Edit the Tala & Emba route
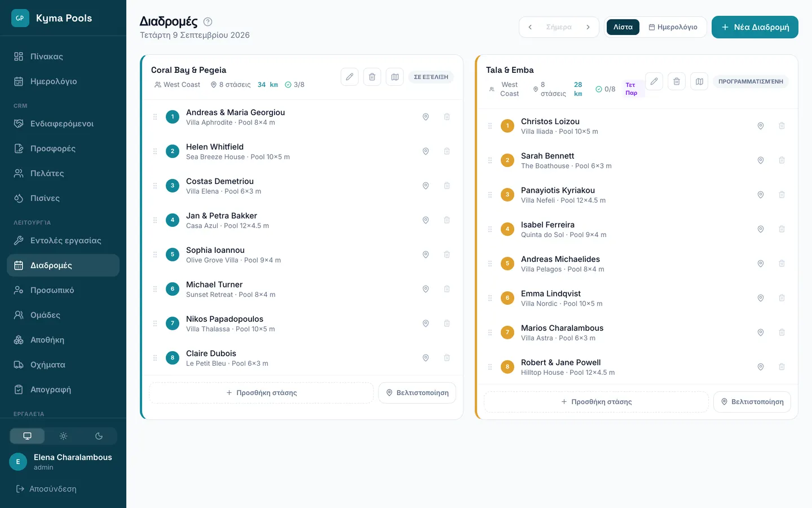 pyautogui.click(x=654, y=81)
